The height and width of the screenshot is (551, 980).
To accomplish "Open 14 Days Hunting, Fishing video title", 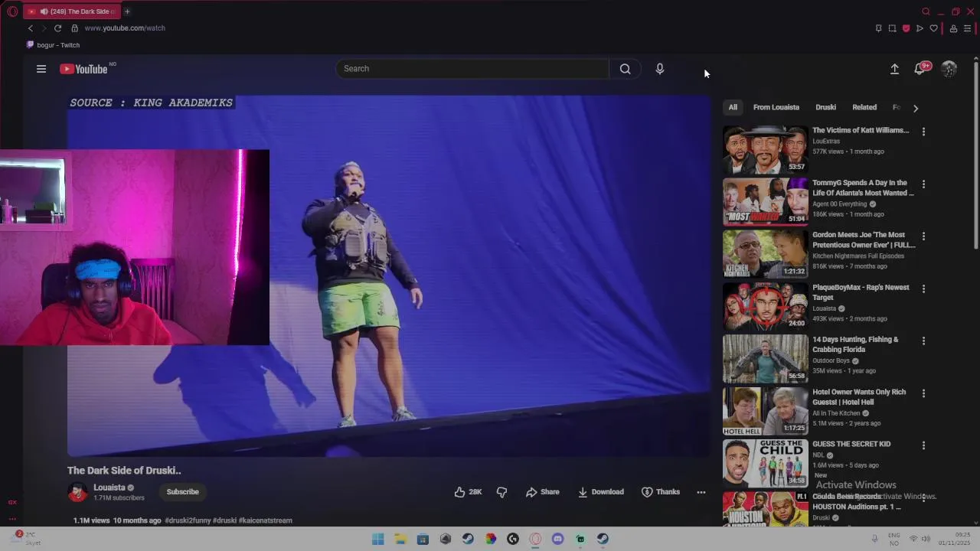I will (x=855, y=344).
